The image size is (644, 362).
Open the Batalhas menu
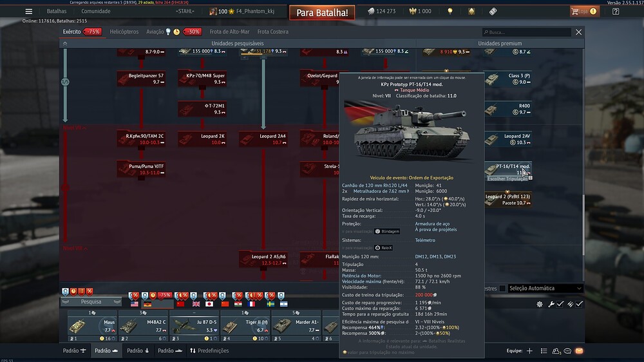point(56,12)
